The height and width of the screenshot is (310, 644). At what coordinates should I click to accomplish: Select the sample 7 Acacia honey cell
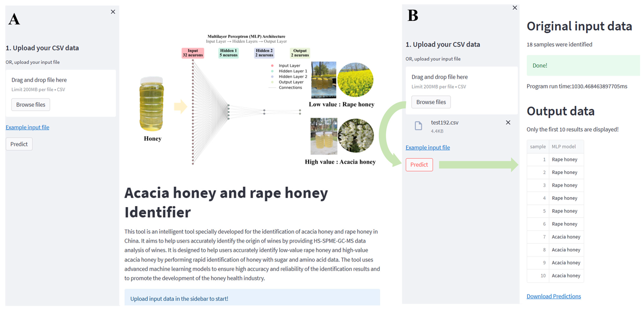(566, 237)
